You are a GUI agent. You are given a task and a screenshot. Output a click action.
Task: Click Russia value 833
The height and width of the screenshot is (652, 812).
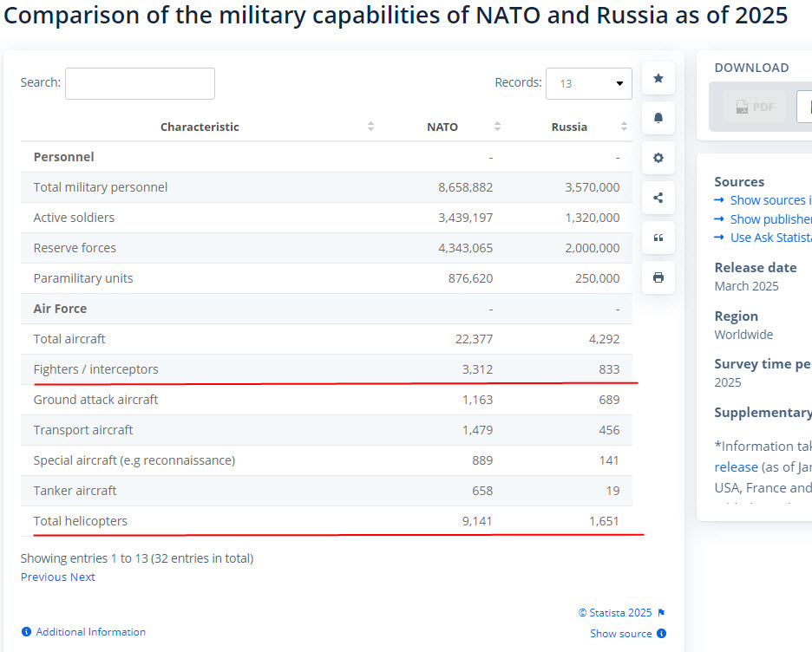(609, 369)
